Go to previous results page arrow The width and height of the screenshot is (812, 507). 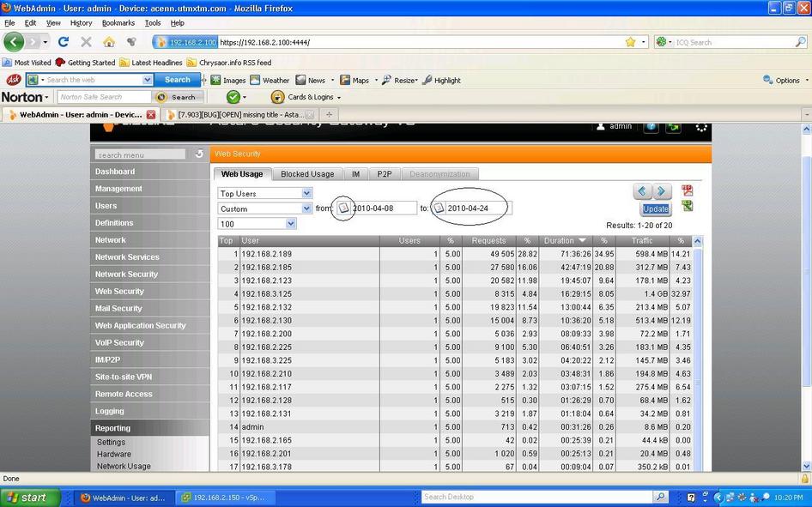643,191
